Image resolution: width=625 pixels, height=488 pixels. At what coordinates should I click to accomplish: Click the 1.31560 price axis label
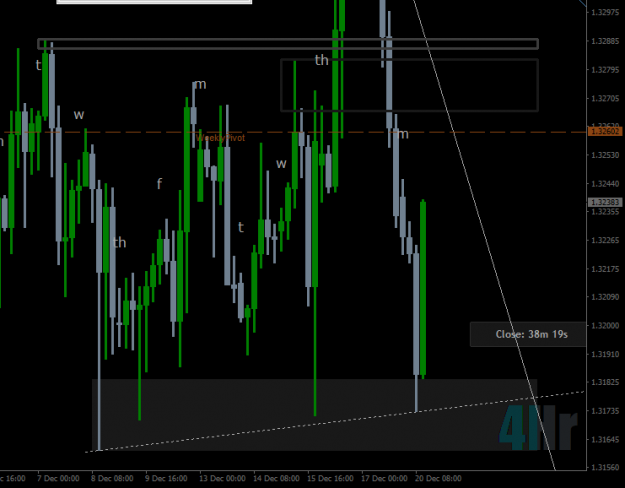tap(605, 467)
